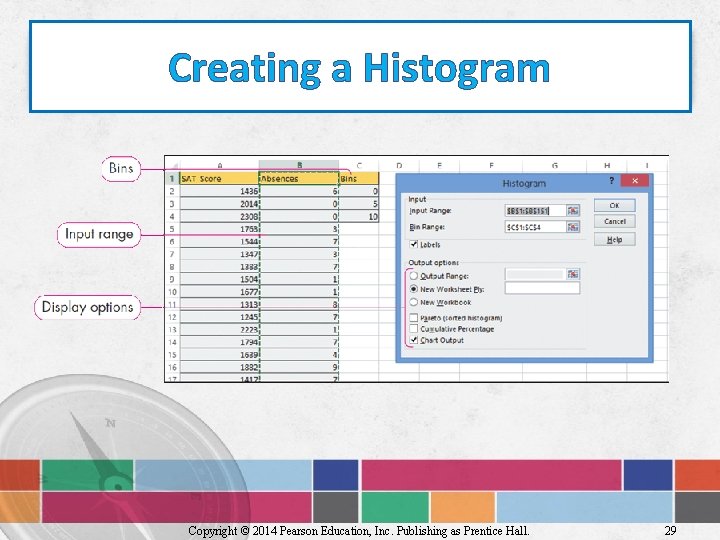Select the New Worksheet Ply radio button
The height and width of the screenshot is (540, 720).
pyautogui.click(x=413, y=289)
